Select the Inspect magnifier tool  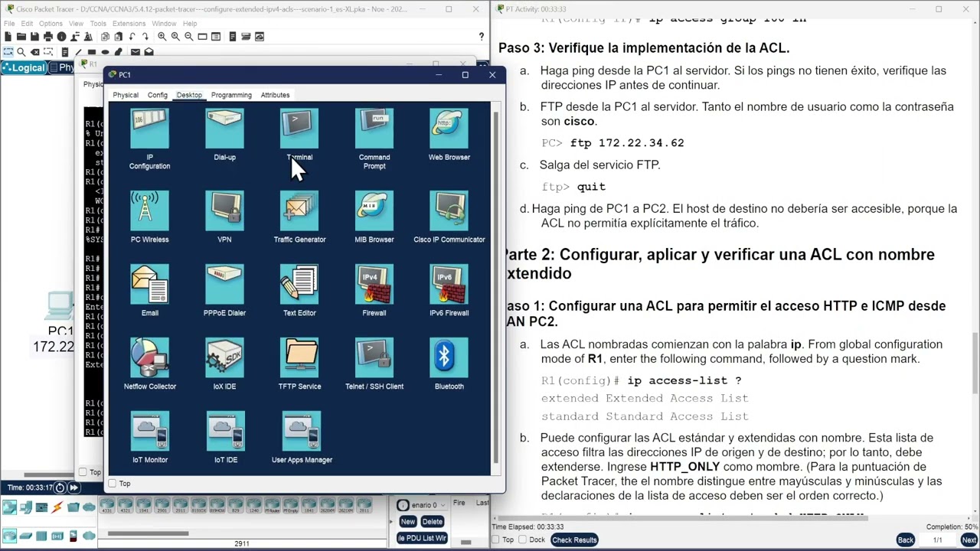pyautogui.click(x=21, y=52)
